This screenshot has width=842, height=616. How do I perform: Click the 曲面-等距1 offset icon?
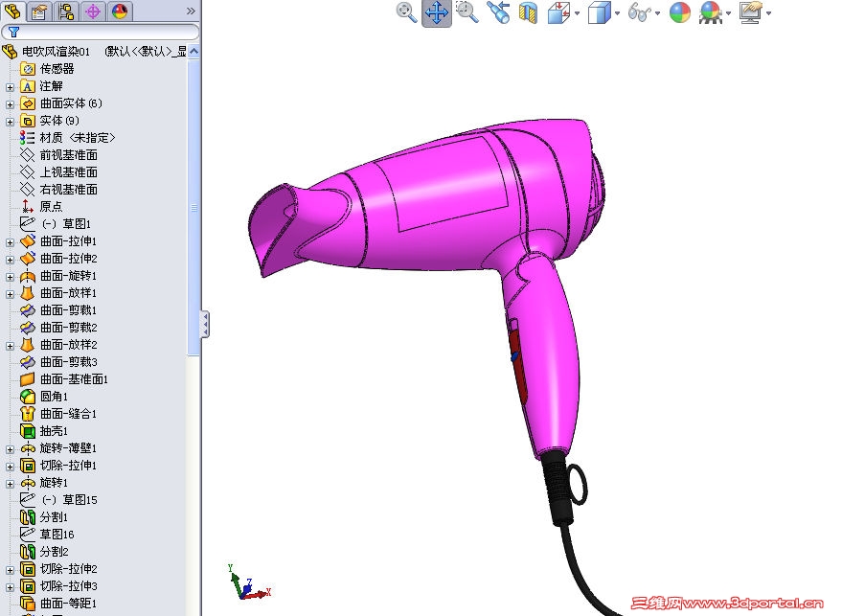[28, 604]
